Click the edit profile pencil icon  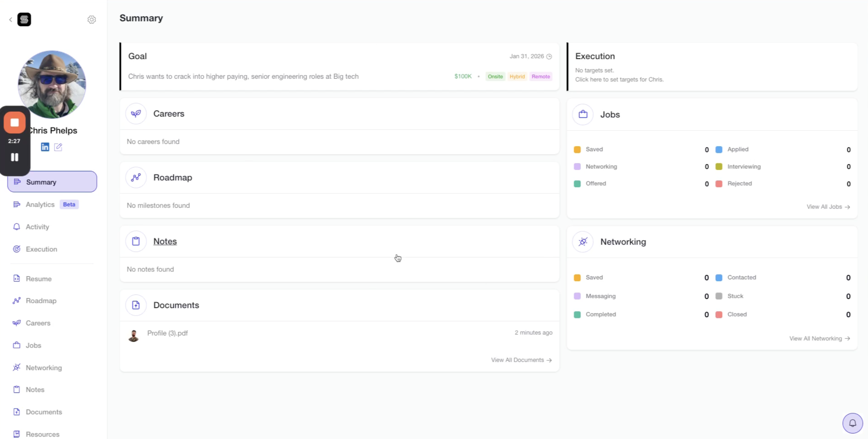(x=58, y=147)
